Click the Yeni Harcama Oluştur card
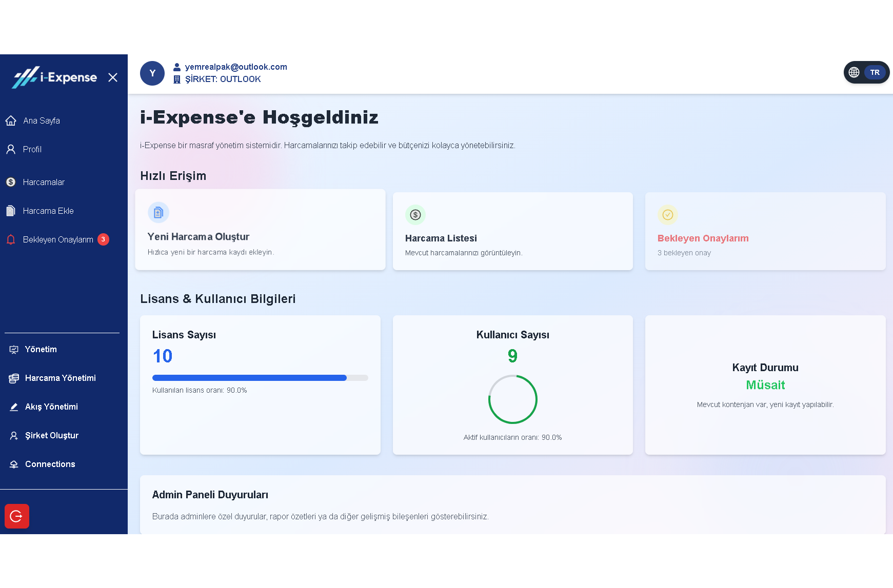This screenshot has width=893, height=588. pos(260,230)
